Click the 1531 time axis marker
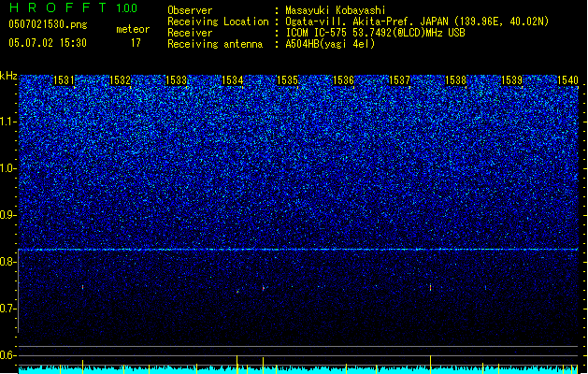 pos(64,80)
